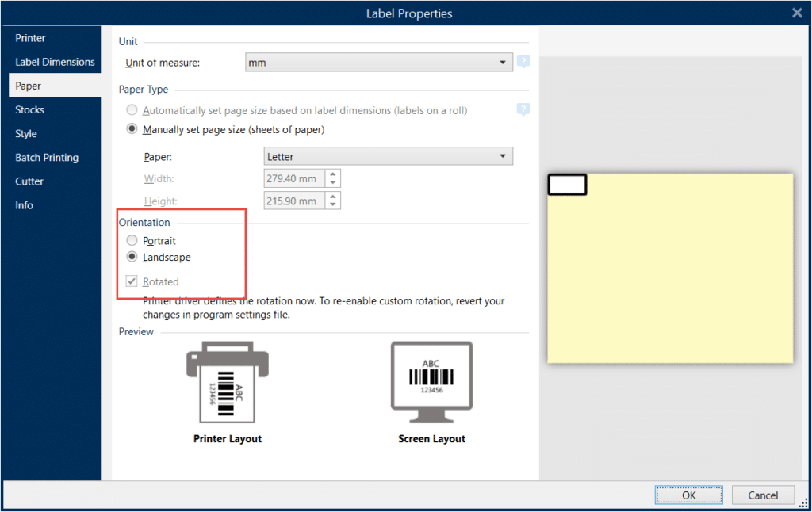Image resolution: width=812 pixels, height=512 pixels.
Task: Open the Stocks tab
Action: point(55,109)
